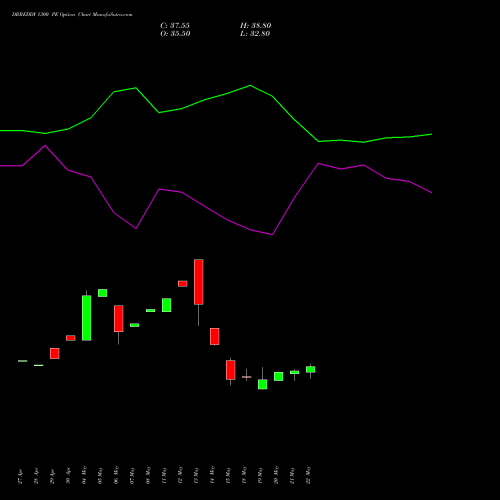The width and height of the screenshot is (500, 500).
Task: Click the tall green candle for 04 May
Action: 87,318
